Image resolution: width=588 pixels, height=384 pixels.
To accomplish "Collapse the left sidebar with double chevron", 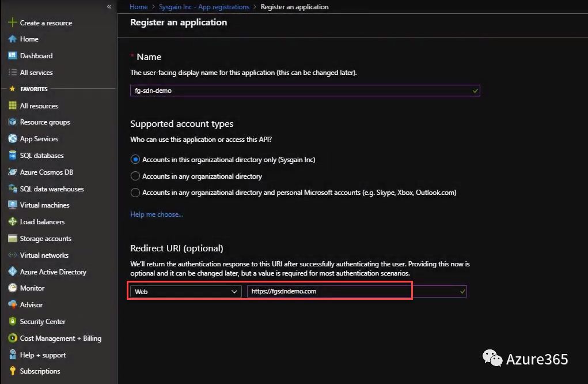I will tap(109, 6).
